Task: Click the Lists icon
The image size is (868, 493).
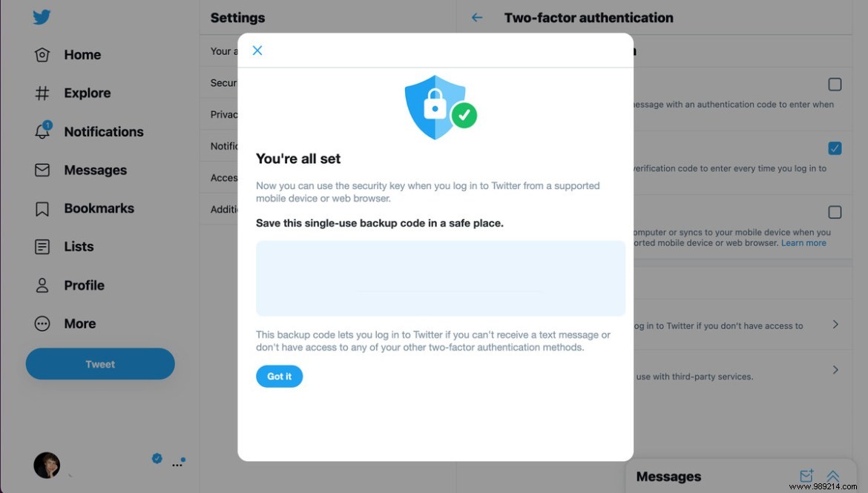Action: [x=42, y=247]
